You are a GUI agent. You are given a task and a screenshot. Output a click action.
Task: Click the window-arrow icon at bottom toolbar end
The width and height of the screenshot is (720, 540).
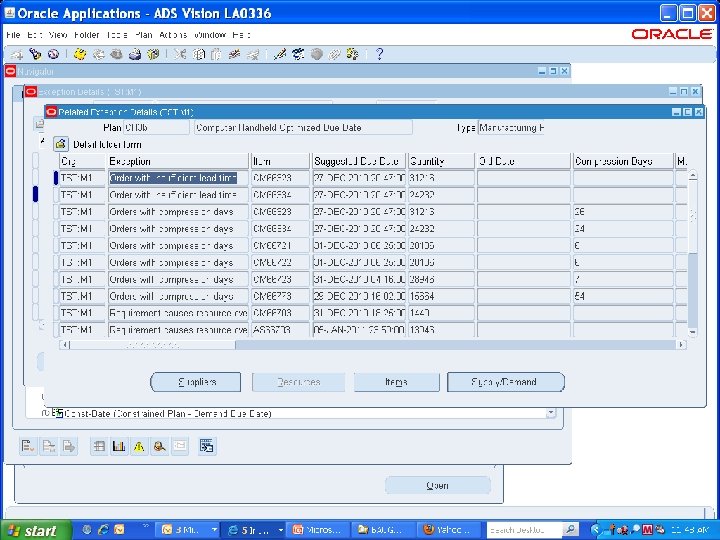207,446
